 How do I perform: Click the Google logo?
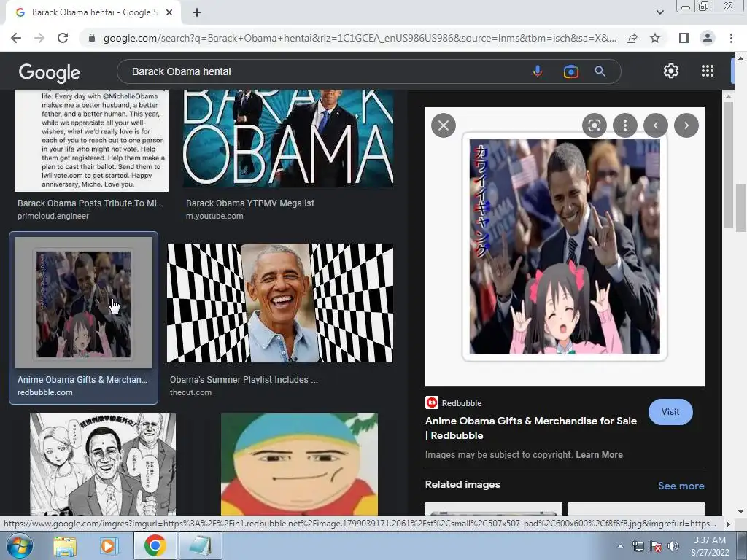(50, 72)
